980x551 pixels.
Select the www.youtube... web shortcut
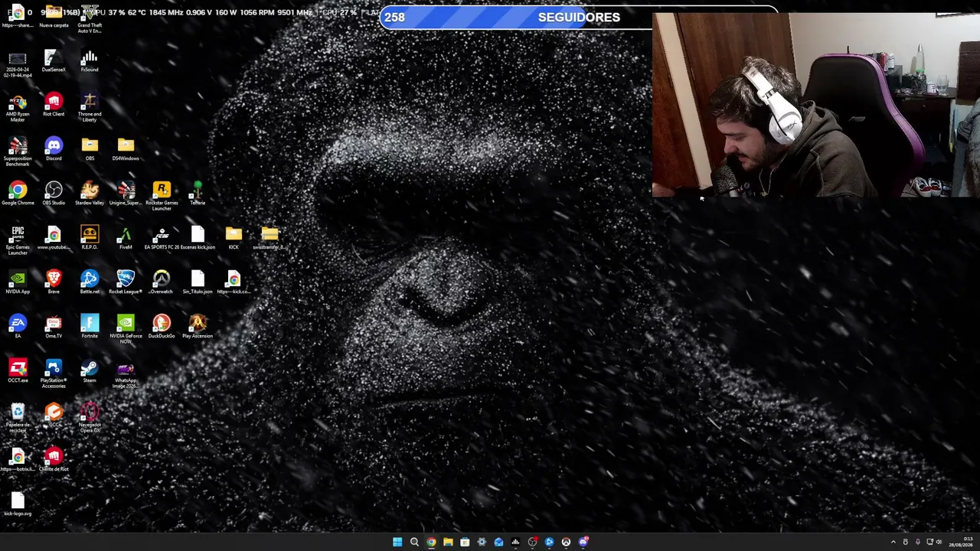coord(54,236)
